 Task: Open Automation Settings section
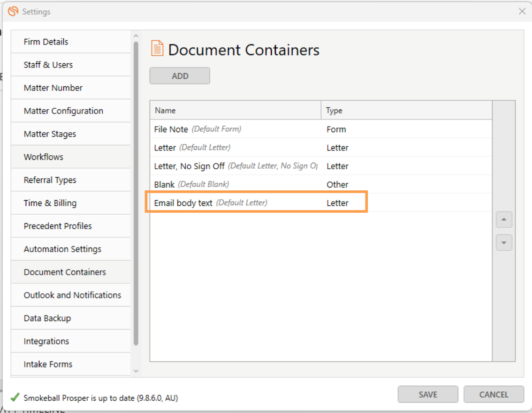pos(70,249)
